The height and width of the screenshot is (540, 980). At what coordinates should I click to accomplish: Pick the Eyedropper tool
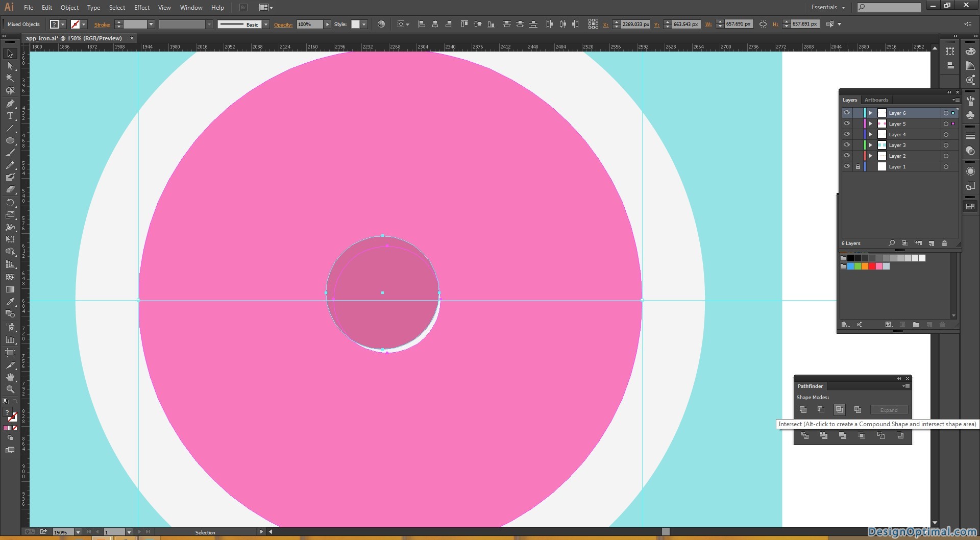[10, 302]
